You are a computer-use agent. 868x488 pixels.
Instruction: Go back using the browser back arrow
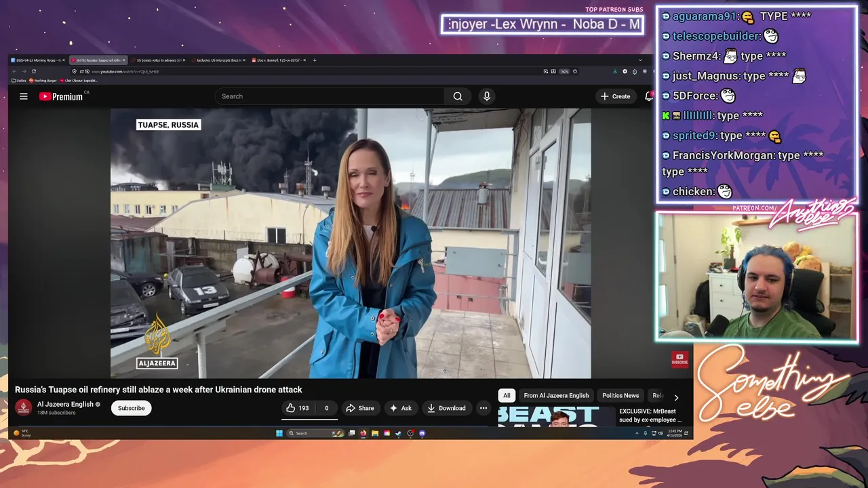coord(14,71)
